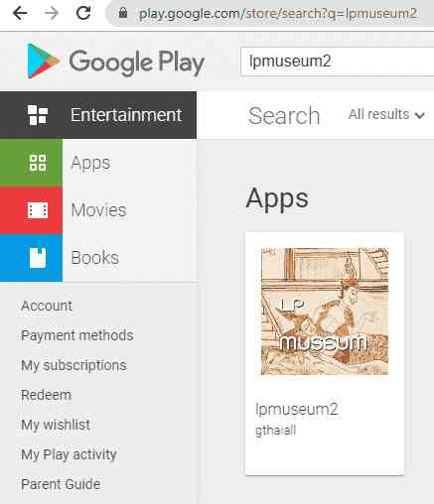Click the padlock site security icon
Screen dimensions: 434x504
click(x=123, y=13)
